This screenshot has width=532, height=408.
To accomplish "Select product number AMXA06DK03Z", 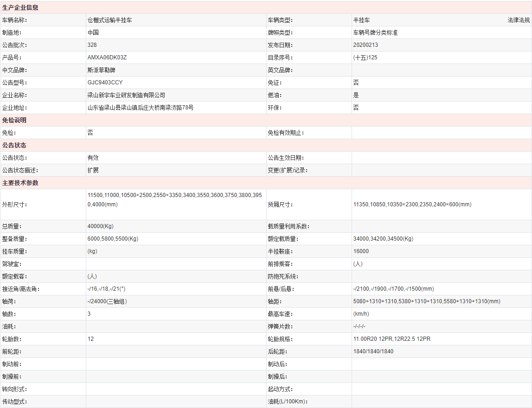I will (107, 58).
